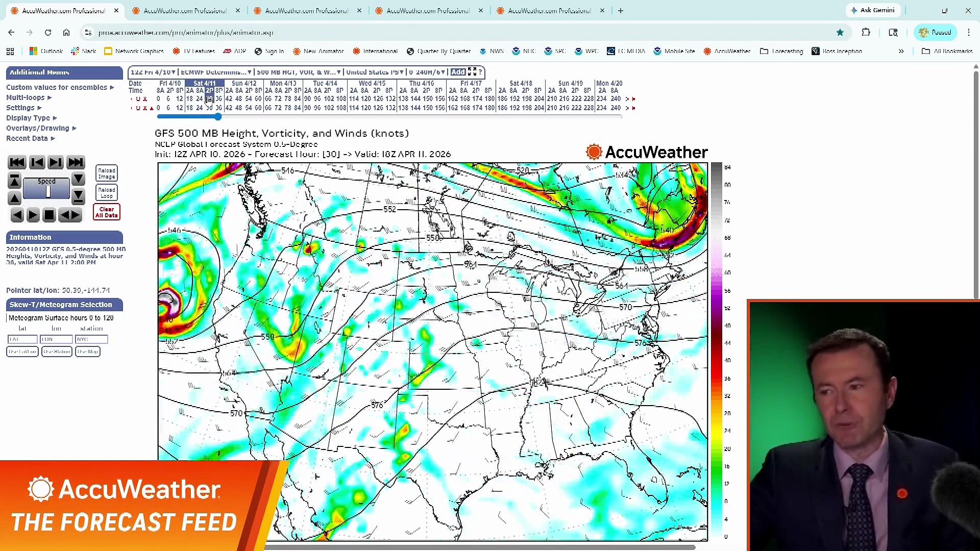Image resolution: width=980 pixels, height=551 pixels.
Task: Play the animation in reverse
Action: coord(17,215)
